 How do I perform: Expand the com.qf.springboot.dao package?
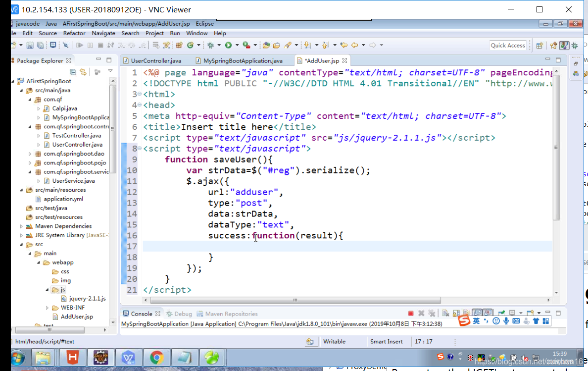coord(30,154)
